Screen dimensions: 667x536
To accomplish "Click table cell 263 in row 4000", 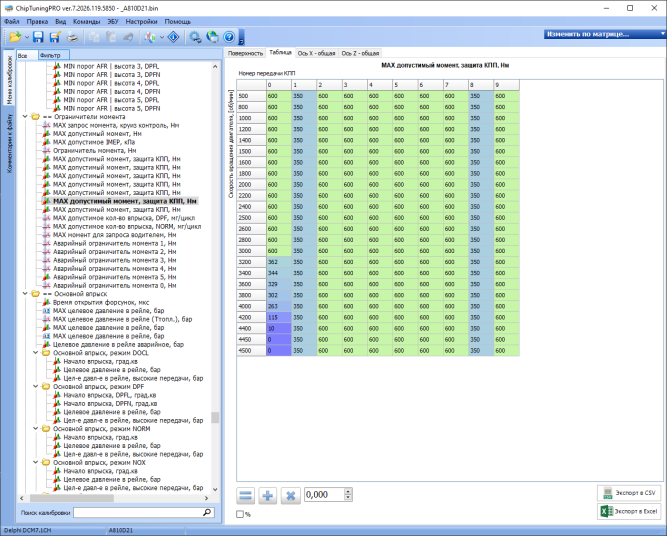I will 279,306.
